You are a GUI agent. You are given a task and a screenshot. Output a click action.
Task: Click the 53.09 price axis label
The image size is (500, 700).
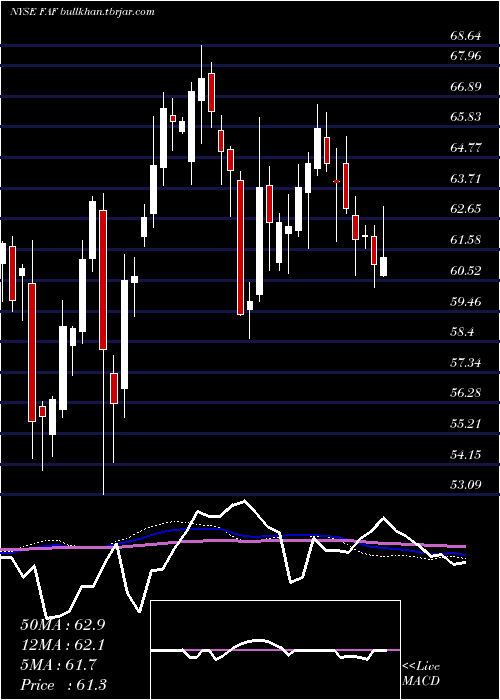466,485
